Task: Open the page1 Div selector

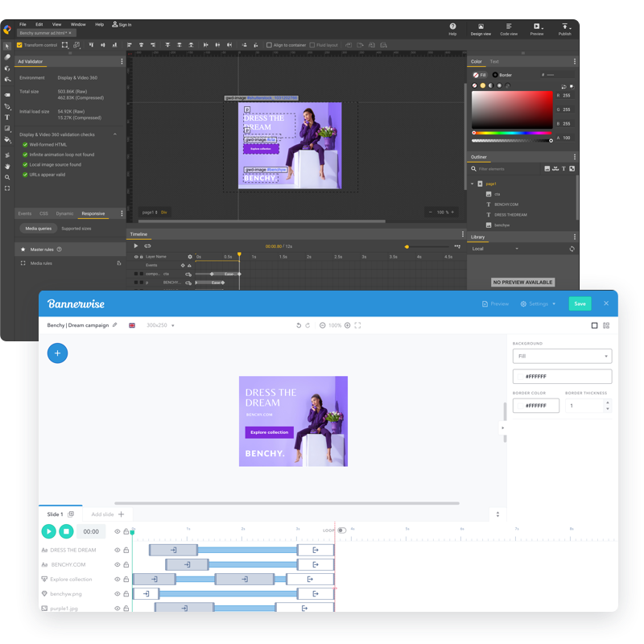Action: click(x=155, y=213)
